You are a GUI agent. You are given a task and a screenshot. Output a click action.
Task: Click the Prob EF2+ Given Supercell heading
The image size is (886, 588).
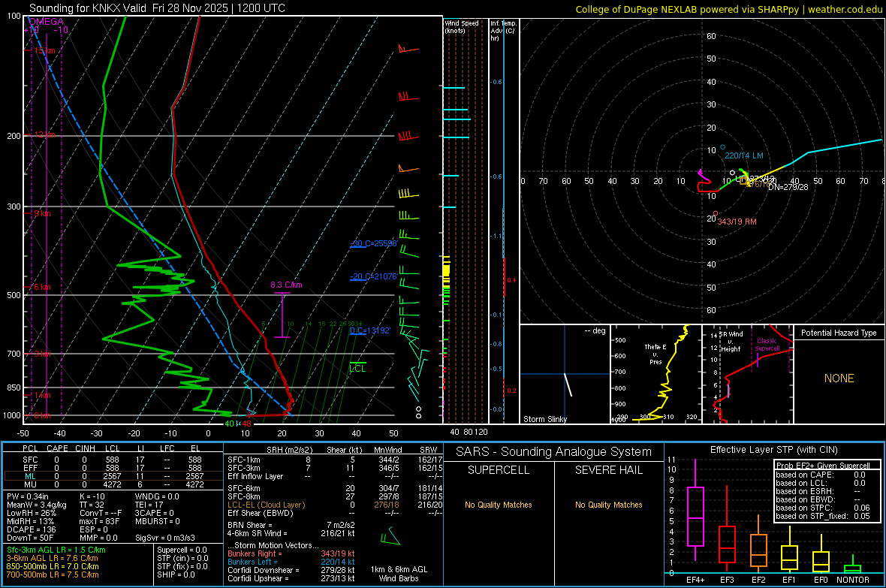(823, 466)
